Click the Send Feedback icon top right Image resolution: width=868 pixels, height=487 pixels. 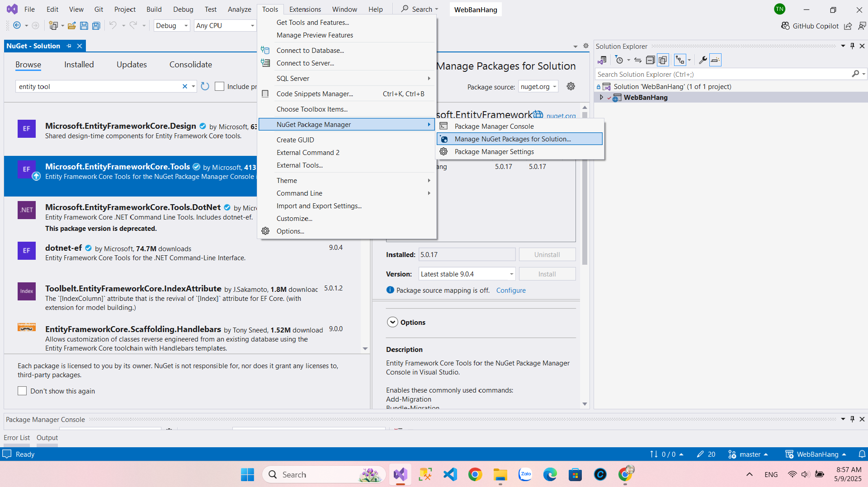(862, 26)
